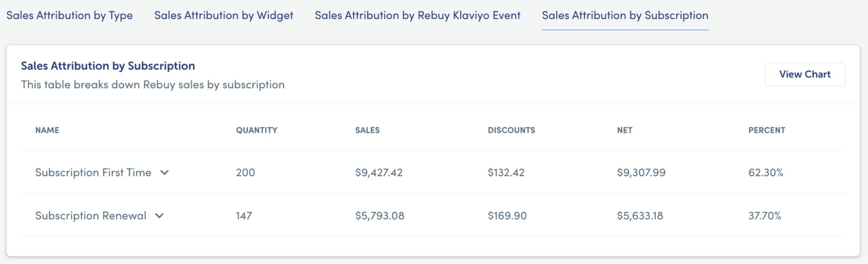This screenshot has height=264, width=868.
Task: Click the Subscription Renewal row name
Action: 91,216
